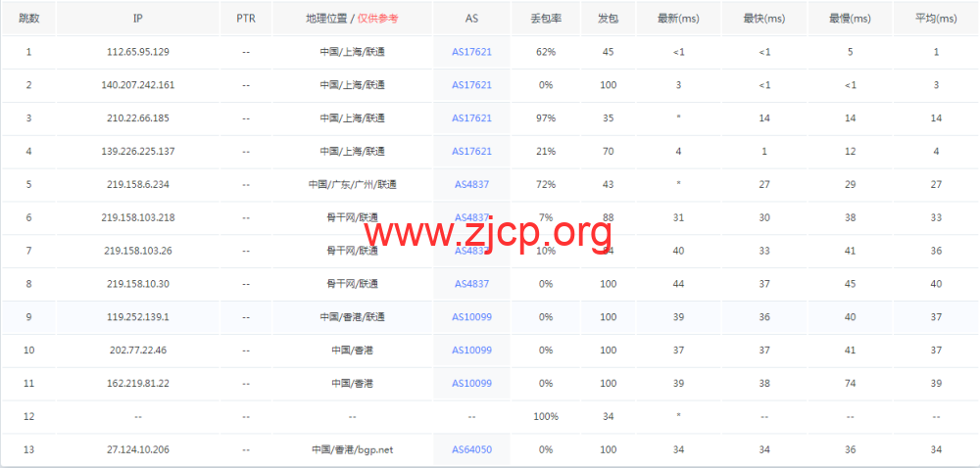The image size is (980, 468).
Task: Select IP address 27.124.10.206
Action: click(x=138, y=449)
